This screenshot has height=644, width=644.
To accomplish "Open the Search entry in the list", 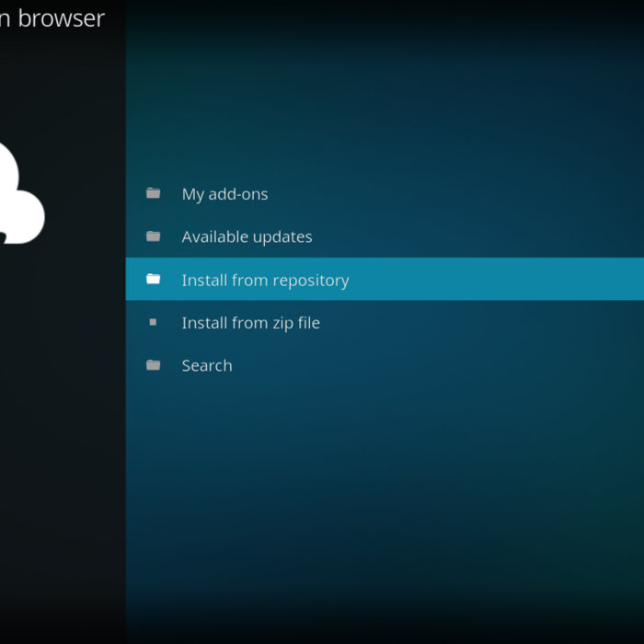I will (207, 365).
